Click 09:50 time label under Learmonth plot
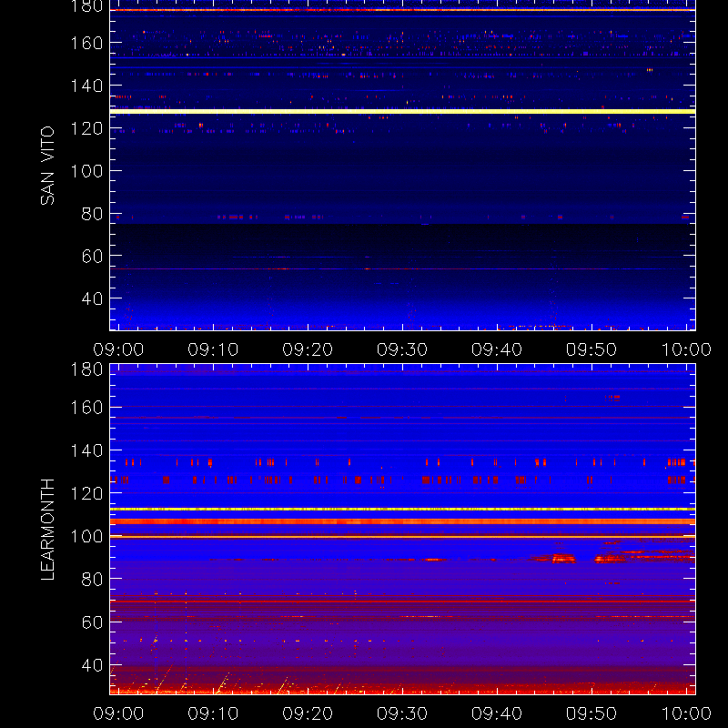This screenshot has height=728, width=728. [x=591, y=713]
